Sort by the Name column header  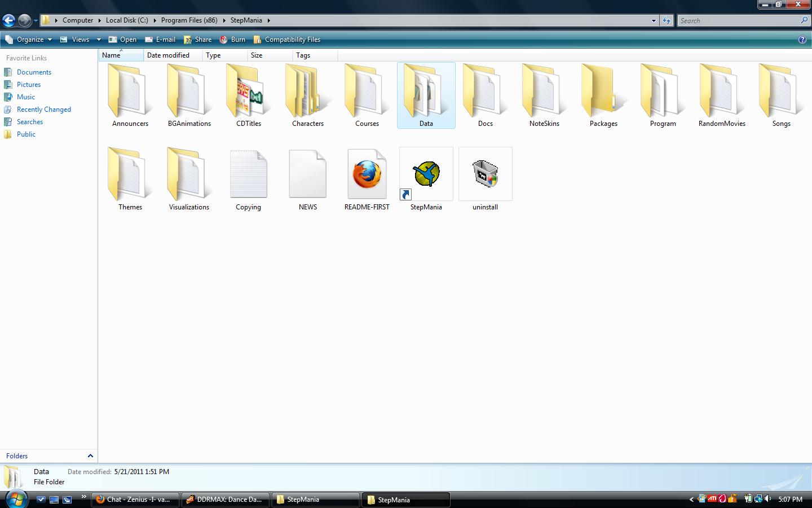coord(121,55)
